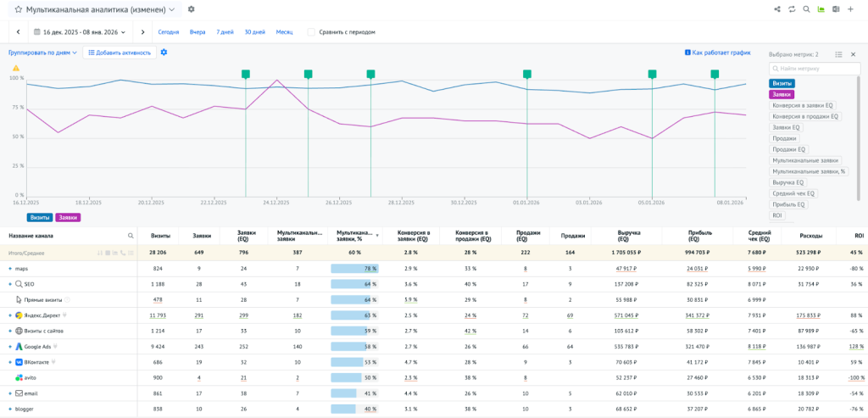868x418 pixels.
Task: Enable the Сравнить с периодом checkbox
Action: (312, 32)
